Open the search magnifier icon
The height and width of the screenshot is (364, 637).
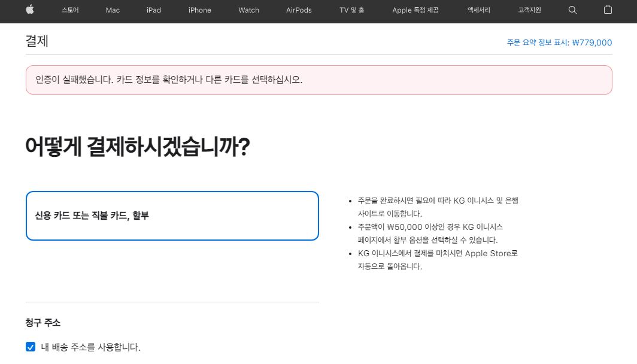pyautogui.click(x=572, y=10)
